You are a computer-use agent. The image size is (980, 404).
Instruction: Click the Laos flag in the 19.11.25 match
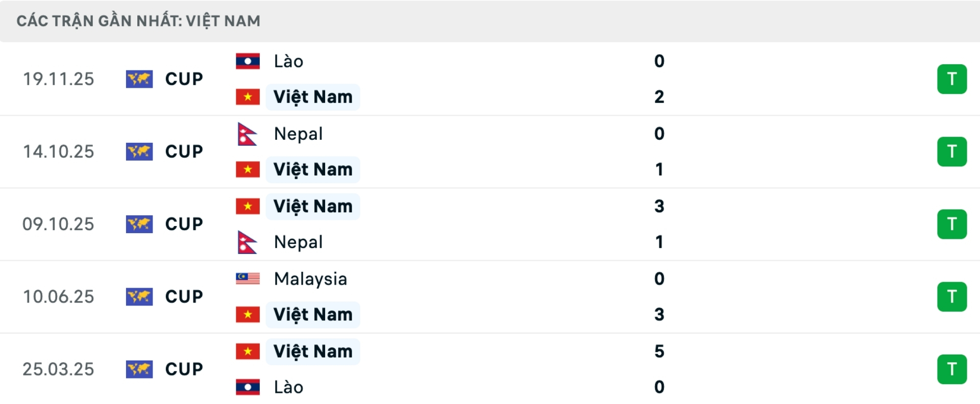click(248, 61)
